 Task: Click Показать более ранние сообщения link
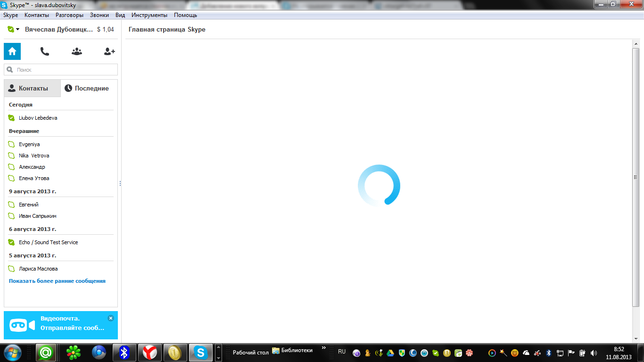point(57,281)
